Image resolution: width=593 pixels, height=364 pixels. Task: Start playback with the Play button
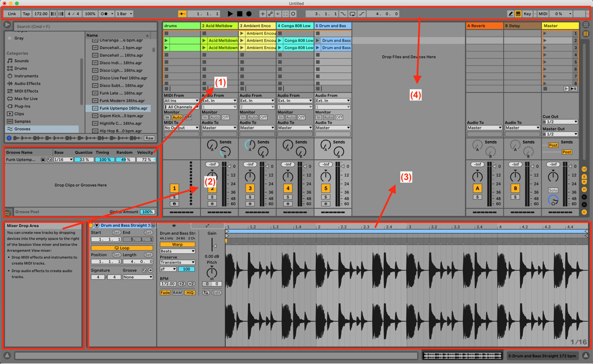point(230,14)
